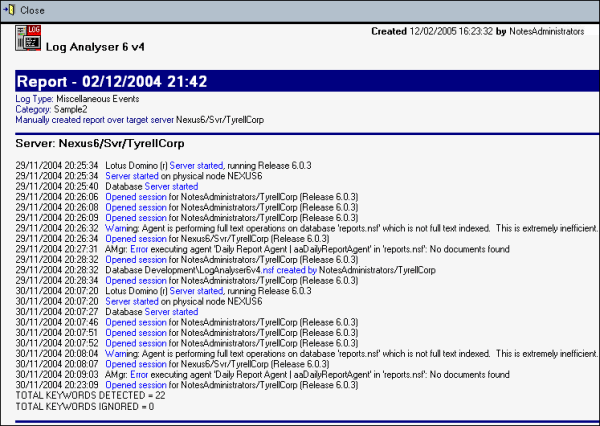Click Error keyword at 29/11/2004 20:27:31
This screenshot has height=426, width=600.
(139, 249)
